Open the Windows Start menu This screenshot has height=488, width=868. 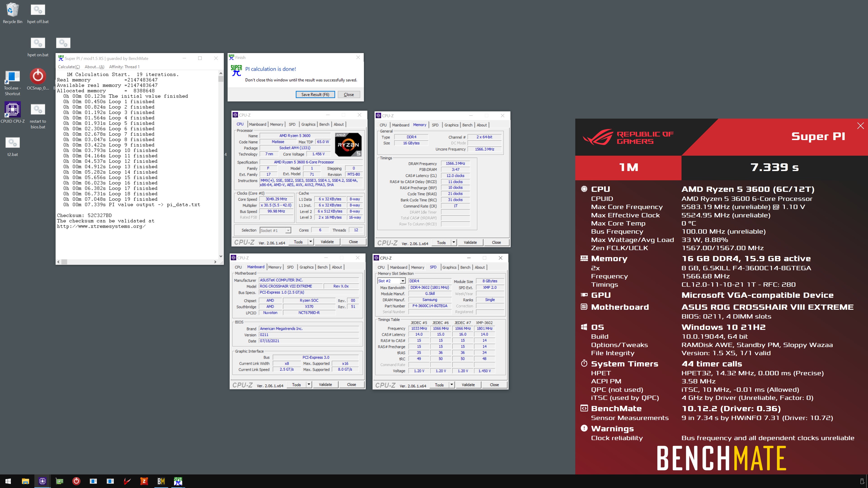click(8, 481)
